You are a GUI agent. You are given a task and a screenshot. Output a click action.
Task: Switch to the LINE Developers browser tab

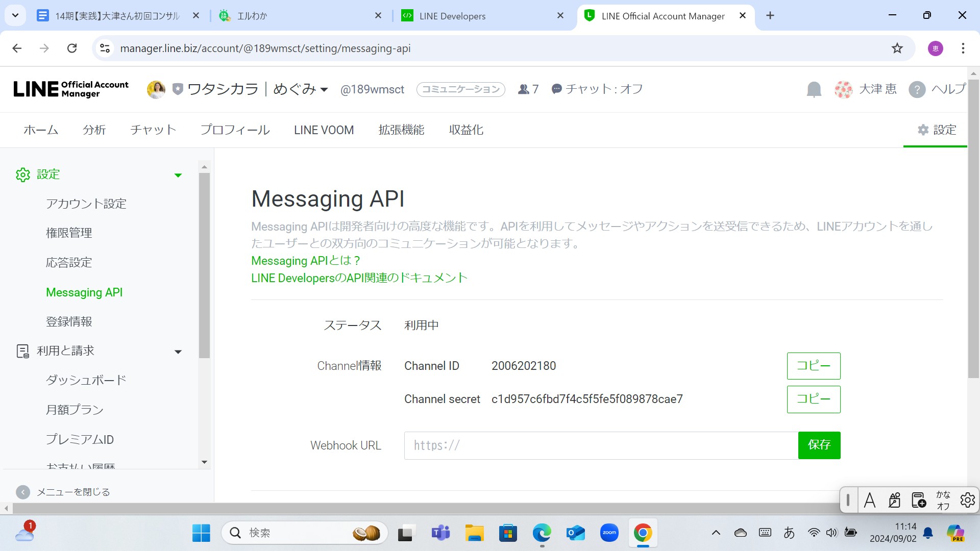point(482,16)
